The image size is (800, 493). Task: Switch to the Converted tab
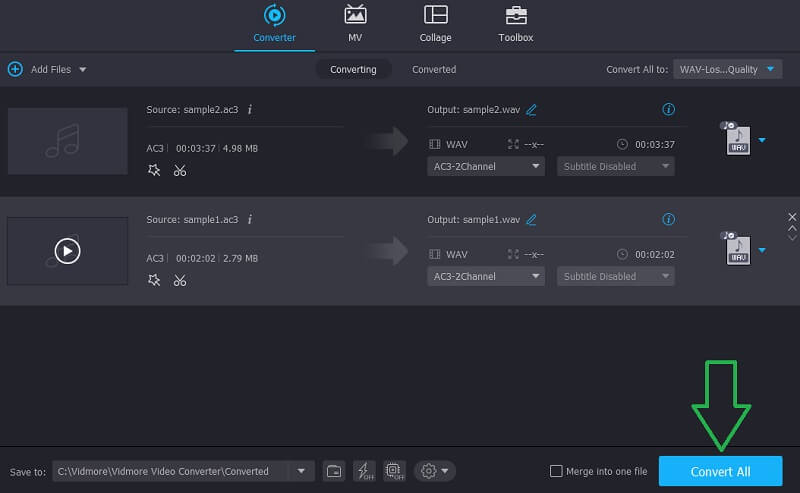434,69
